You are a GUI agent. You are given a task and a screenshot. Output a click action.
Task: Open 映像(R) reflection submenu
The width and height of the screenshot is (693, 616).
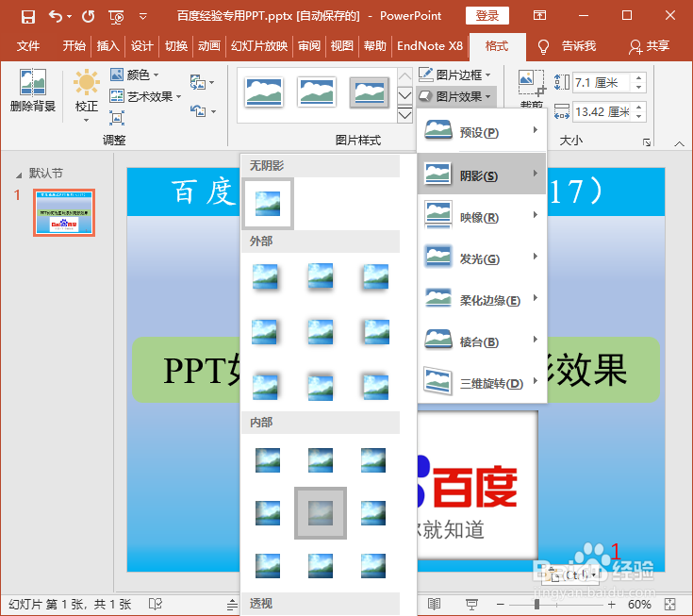482,215
